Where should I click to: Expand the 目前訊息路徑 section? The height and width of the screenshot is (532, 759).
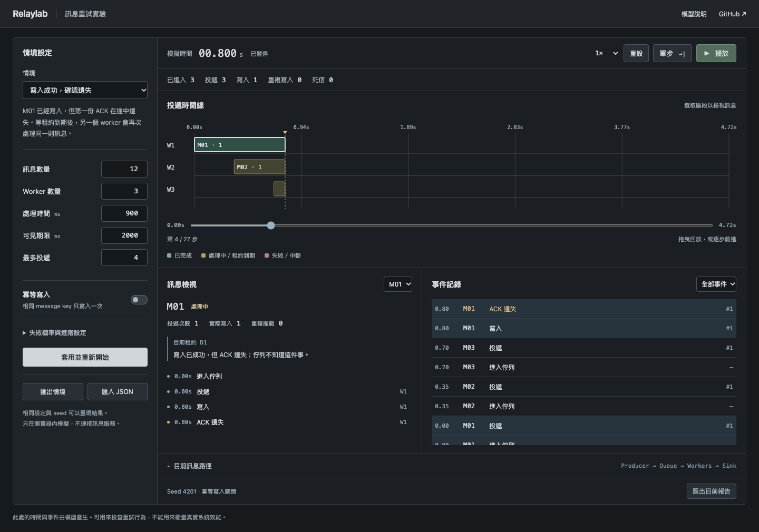(190, 466)
